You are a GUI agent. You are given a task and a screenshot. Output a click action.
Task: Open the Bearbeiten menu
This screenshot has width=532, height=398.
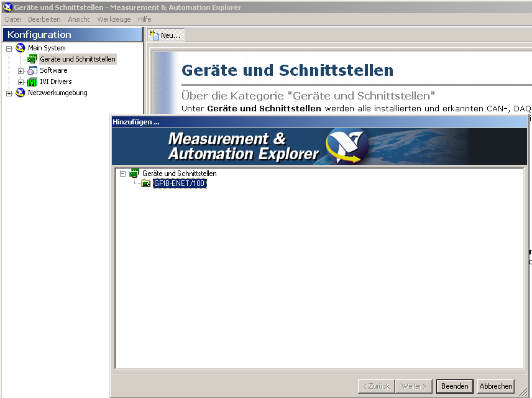tap(45, 19)
